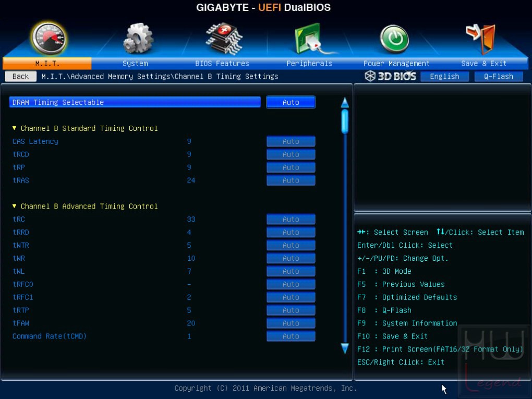Go to the Peripherals tab
Screen dimensions: 532x399
click(x=309, y=64)
